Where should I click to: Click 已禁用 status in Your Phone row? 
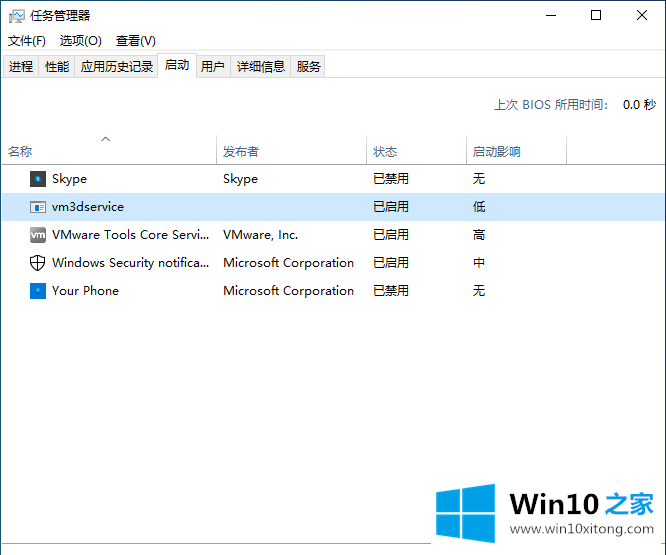coord(391,291)
